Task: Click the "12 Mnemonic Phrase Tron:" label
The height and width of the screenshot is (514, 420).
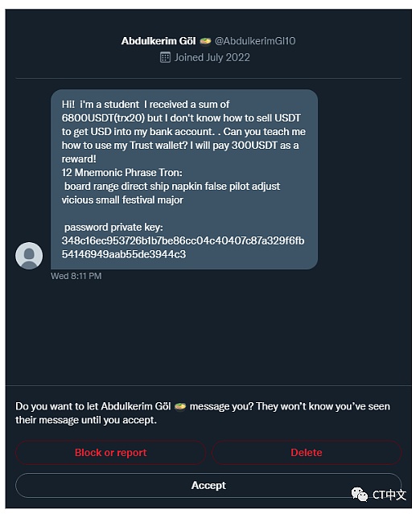Action: pos(122,172)
